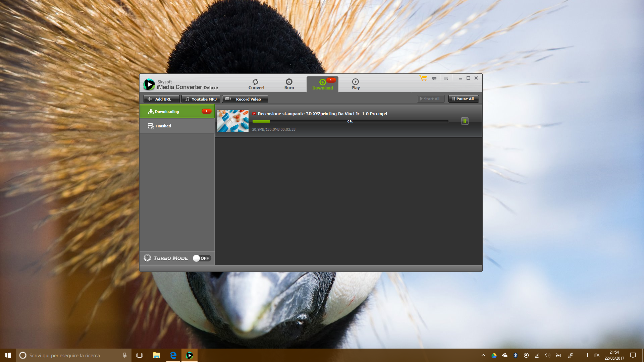644x362 pixels.
Task: Click the battery tray icon
Action: [x=558, y=355]
